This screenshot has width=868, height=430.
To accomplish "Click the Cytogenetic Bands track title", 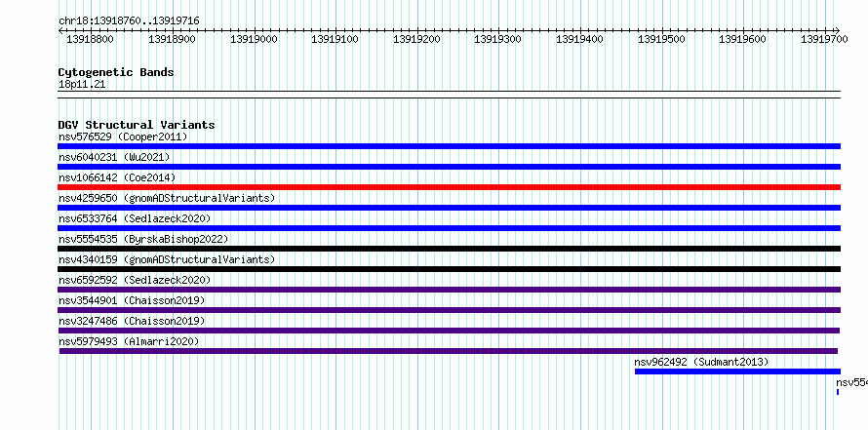I will point(116,72).
